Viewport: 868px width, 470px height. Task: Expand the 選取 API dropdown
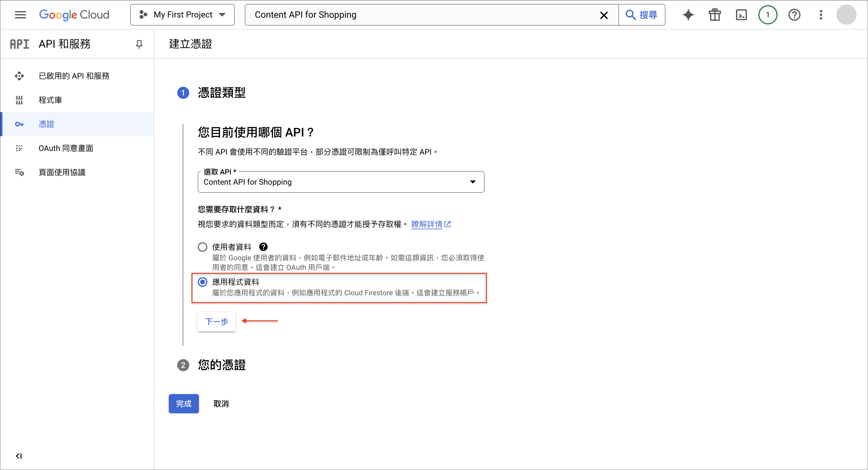(341, 182)
